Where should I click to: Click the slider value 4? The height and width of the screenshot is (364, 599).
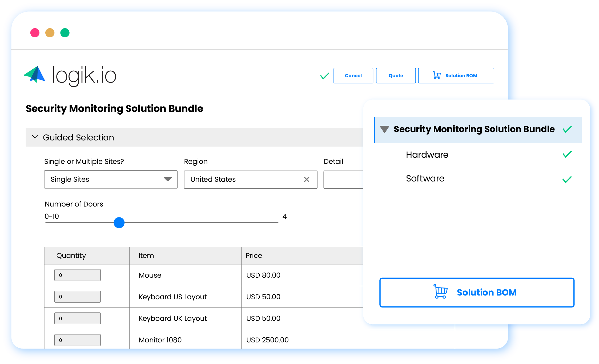(x=285, y=216)
